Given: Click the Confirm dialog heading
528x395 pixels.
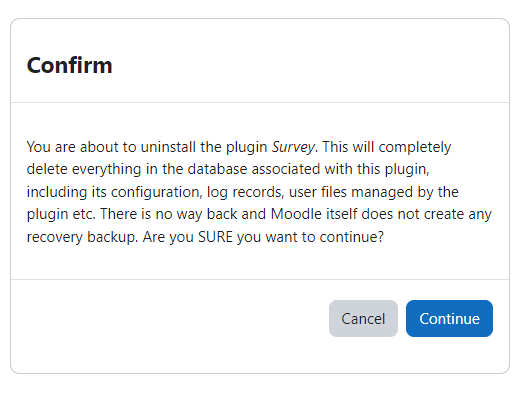Looking at the screenshot, I should (69, 65).
